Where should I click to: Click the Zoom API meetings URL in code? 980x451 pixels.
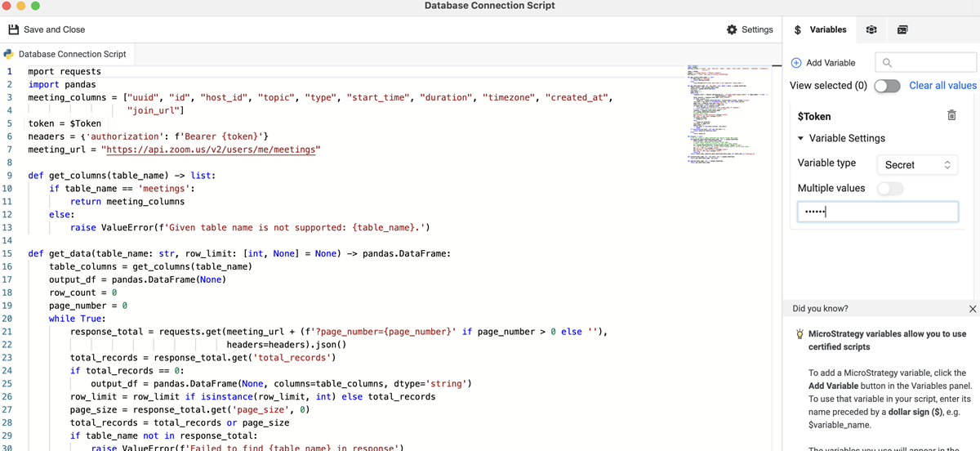tap(211, 150)
